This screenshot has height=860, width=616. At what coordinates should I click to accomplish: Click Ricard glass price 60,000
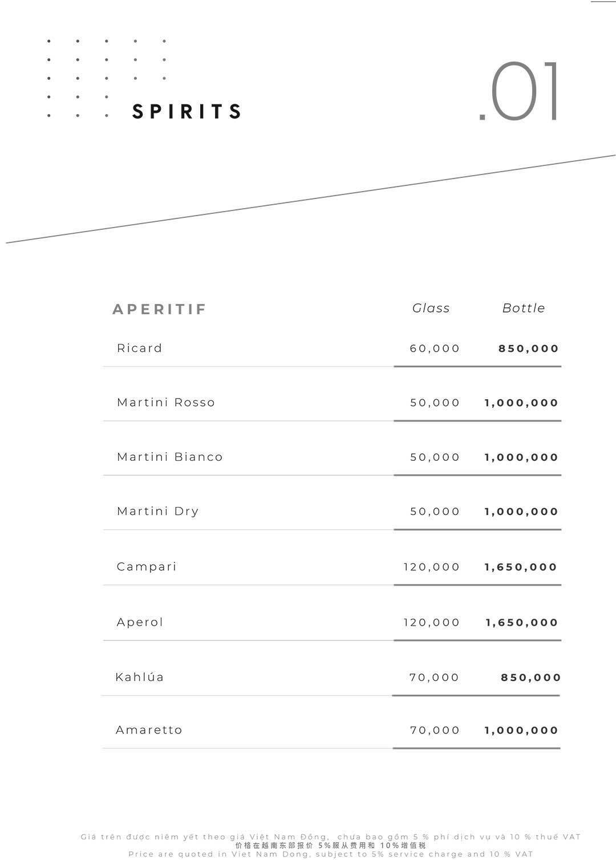(435, 348)
